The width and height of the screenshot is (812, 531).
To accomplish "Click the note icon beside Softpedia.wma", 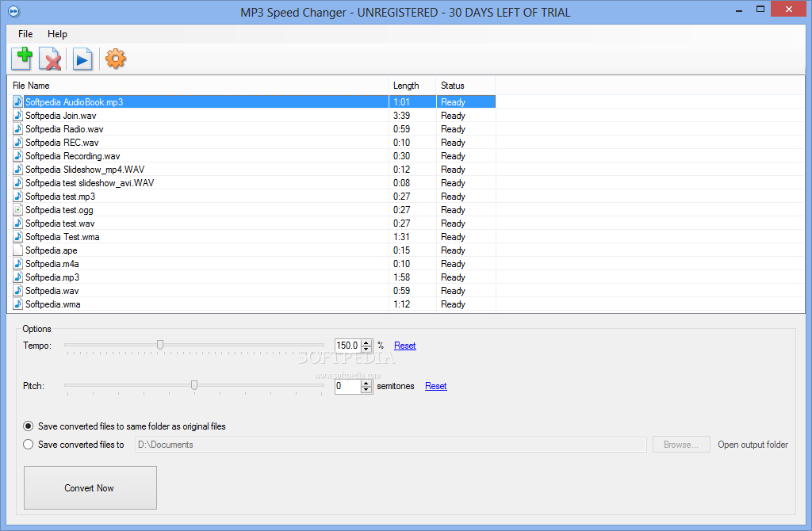I will (17, 304).
